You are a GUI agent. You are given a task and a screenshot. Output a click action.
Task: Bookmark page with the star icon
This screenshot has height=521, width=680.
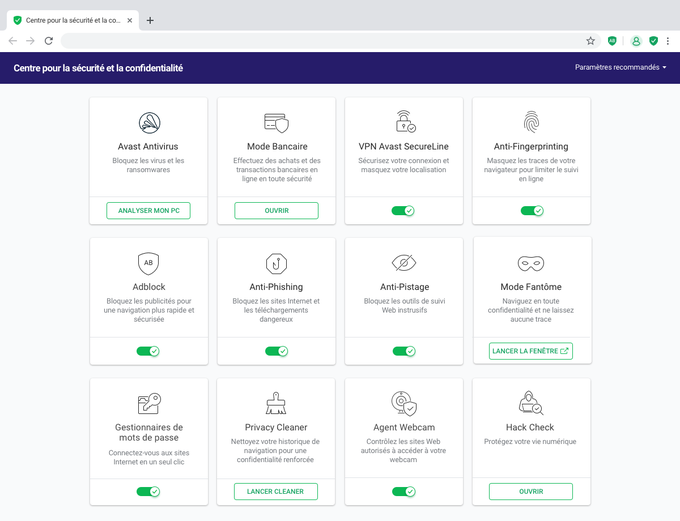[x=590, y=41]
